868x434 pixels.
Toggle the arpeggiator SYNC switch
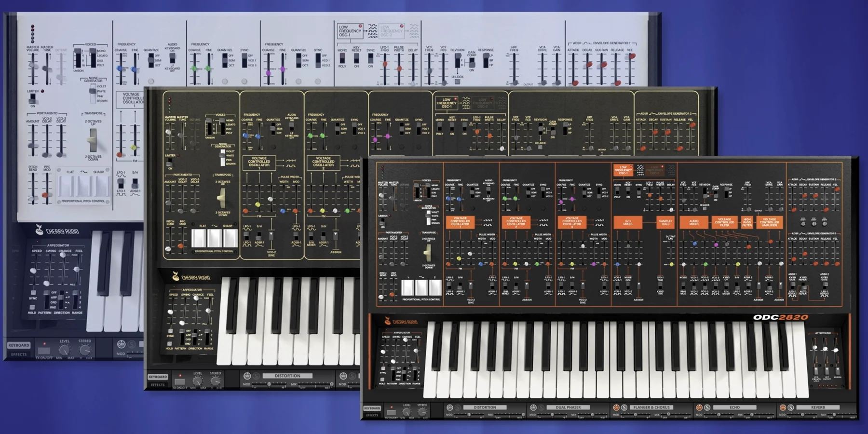click(x=383, y=368)
